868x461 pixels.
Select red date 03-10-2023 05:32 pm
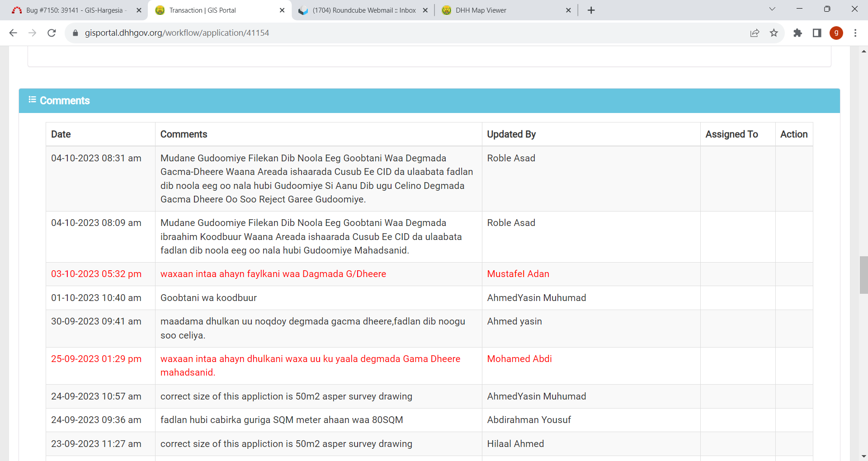click(96, 274)
